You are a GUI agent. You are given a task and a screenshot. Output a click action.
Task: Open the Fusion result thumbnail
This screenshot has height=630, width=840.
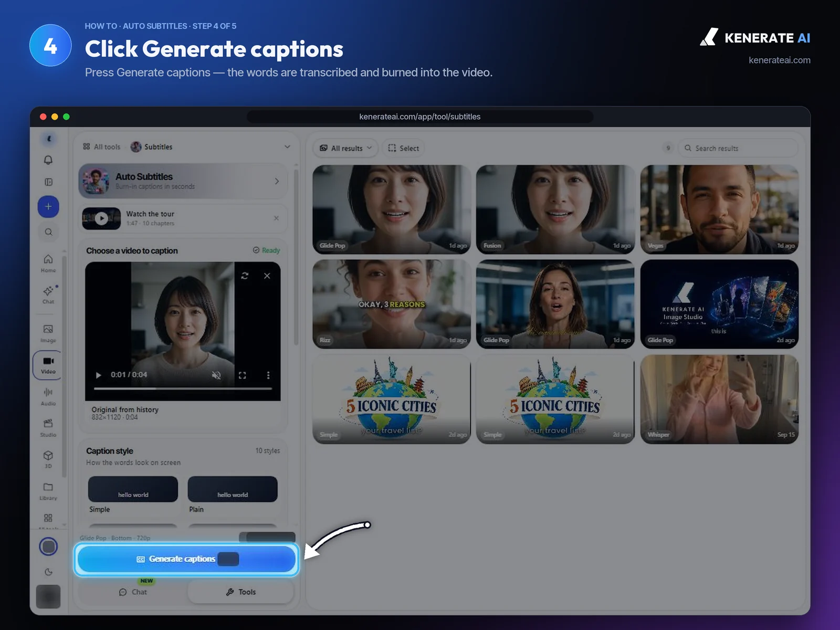[555, 209]
